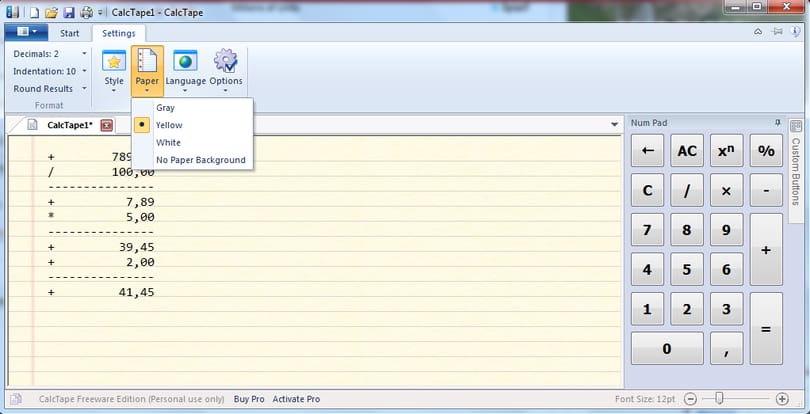Choose No Paper Background option
The height and width of the screenshot is (414, 810).
[x=193, y=160]
